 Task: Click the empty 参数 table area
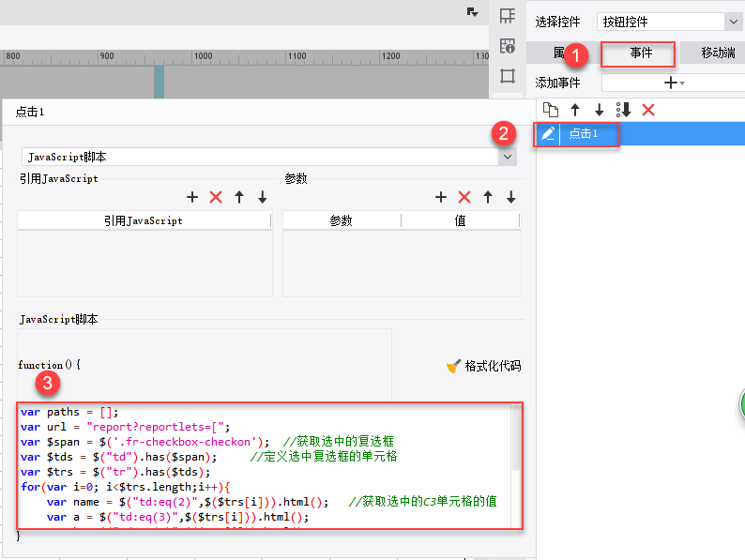[402, 264]
